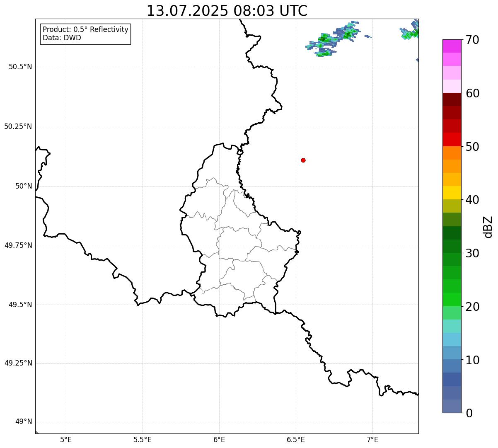498x448 pixels.
Task: Click the colorbar label 20
Action: click(473, 307)
